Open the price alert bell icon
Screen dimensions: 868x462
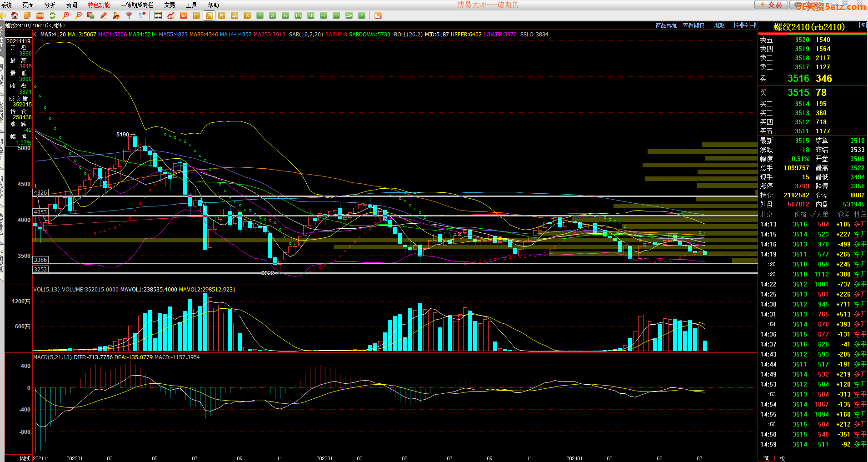(116, 15)
